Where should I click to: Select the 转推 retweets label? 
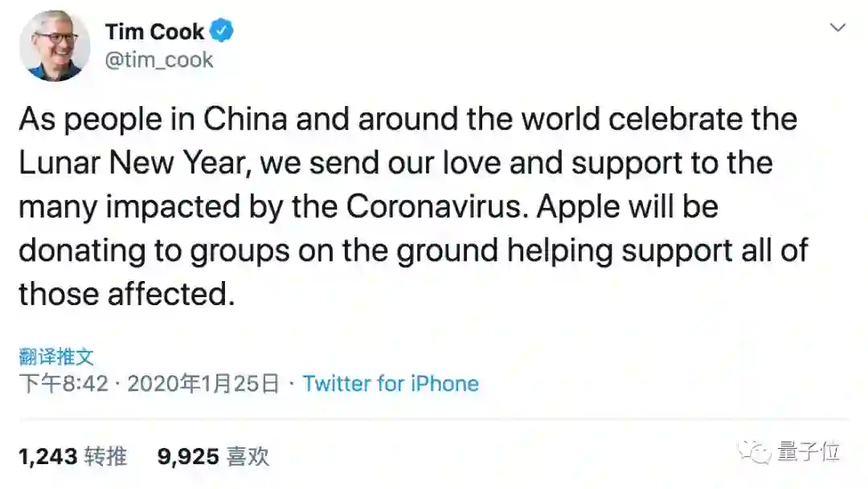[106, 457]
